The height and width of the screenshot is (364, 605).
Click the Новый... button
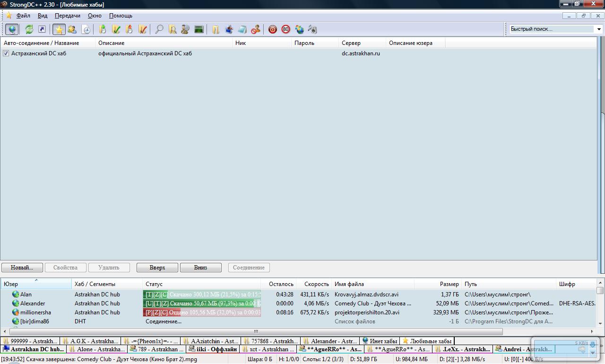click(22, 268)
